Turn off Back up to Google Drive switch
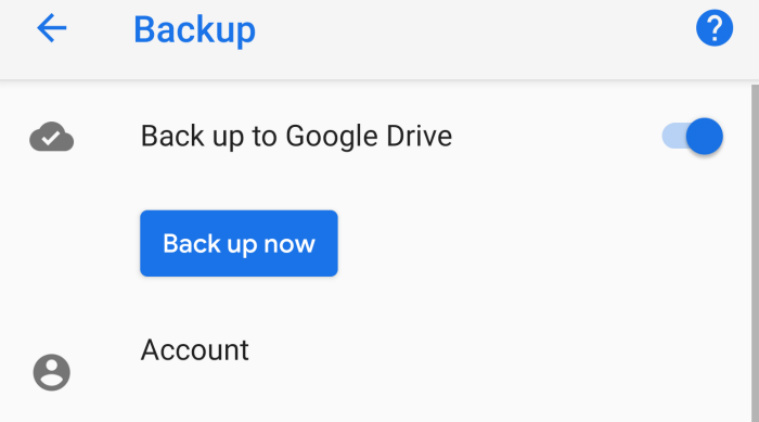This screenshot has width=759, height=422. (x=693, y=136)
